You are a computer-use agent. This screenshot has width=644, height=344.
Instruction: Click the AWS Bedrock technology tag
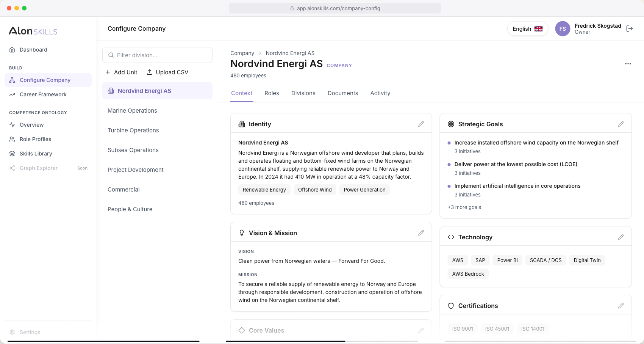tap(468, 274)
